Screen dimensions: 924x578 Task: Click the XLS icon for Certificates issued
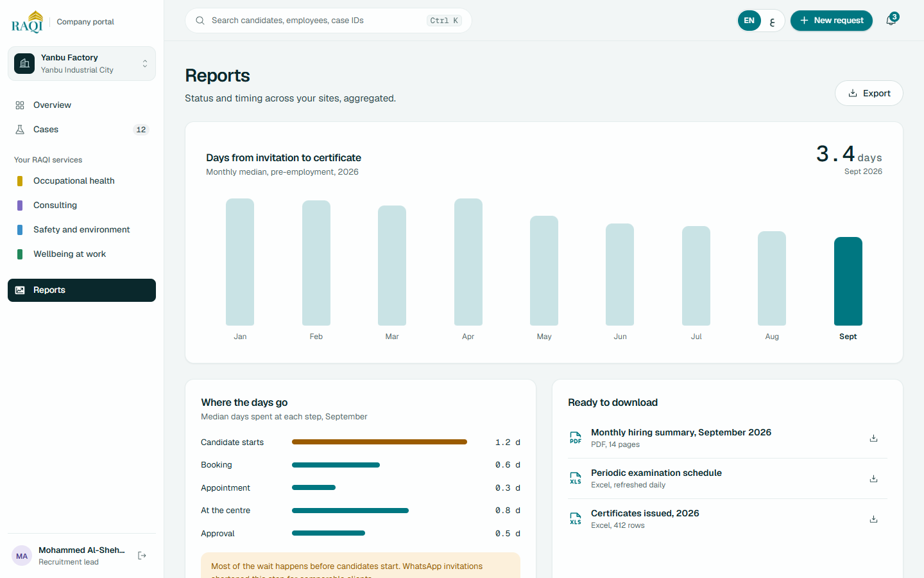(x=576, y=519)
